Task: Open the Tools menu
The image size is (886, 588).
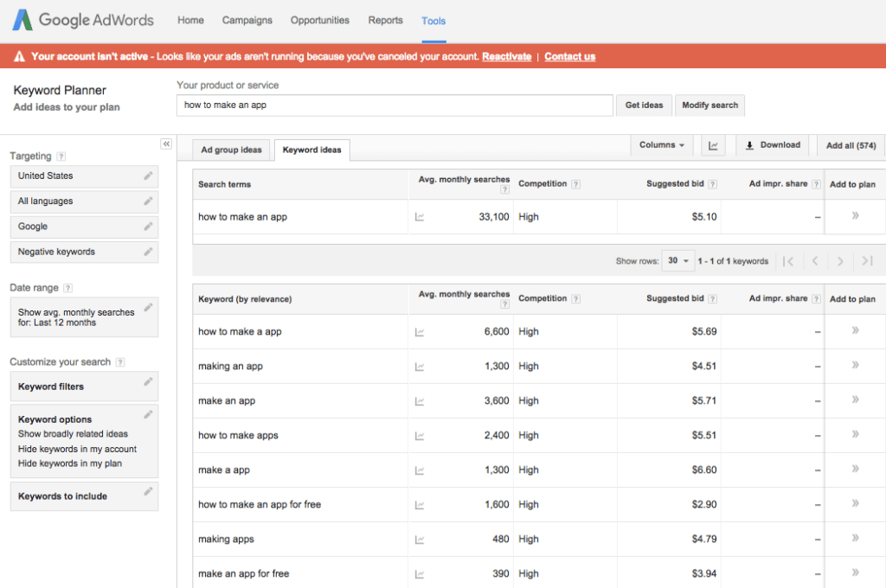Action: click(x=433, y=21)
